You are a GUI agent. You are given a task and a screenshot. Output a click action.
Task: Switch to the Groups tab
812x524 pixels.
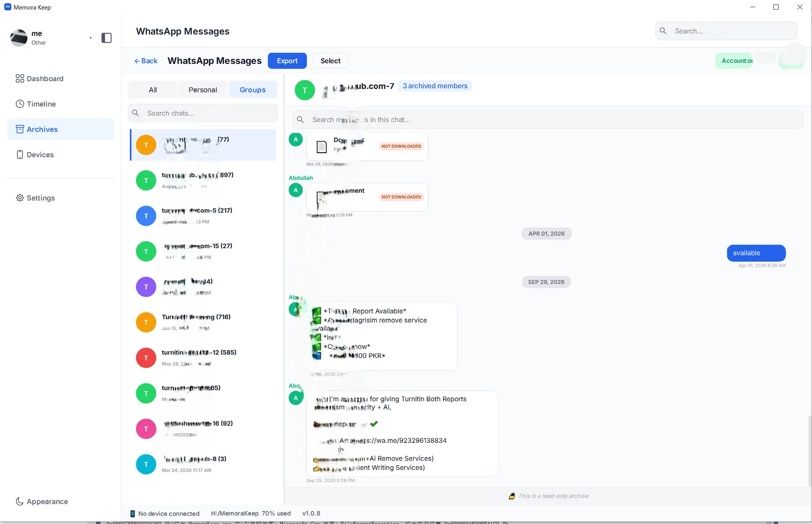tap(253, 90)
